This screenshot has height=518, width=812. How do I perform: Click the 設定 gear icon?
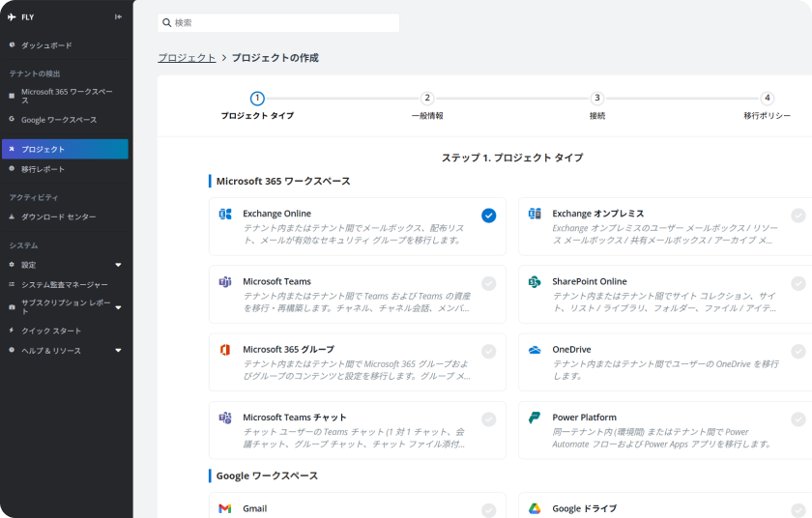tap(12, 265)
